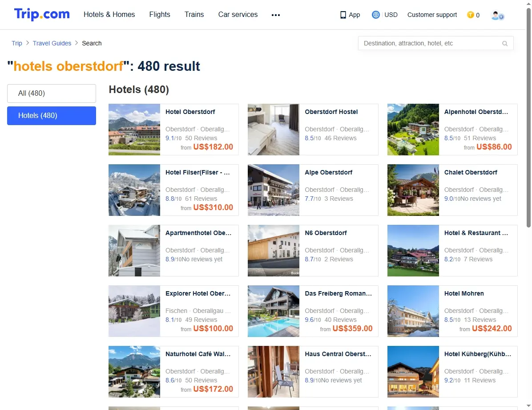Open Hotel Filser listing title

(197, 172)
